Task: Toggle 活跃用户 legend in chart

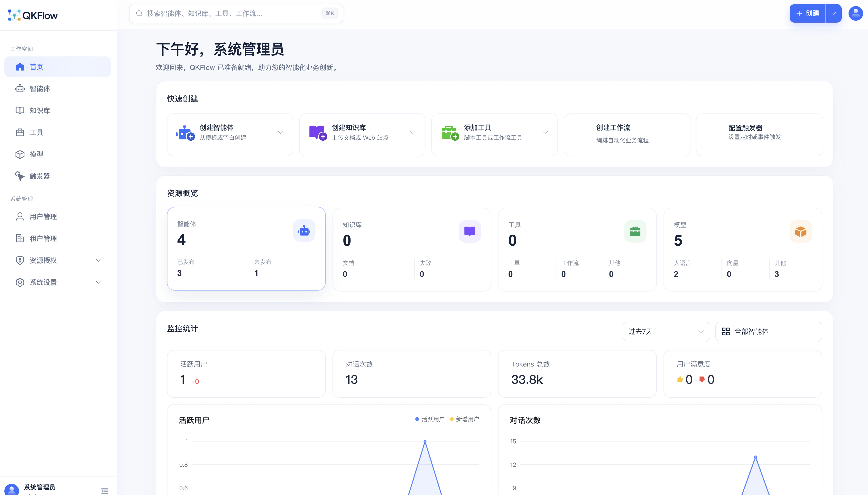Action: 430,419
